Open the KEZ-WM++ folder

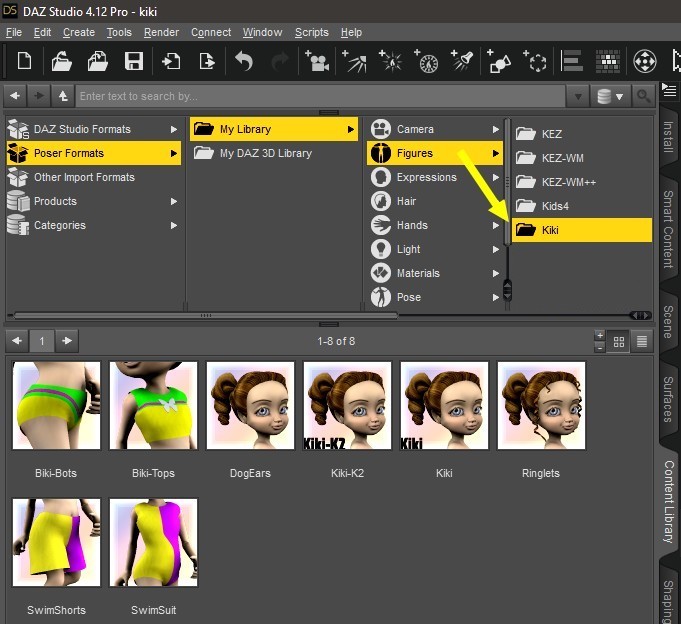coord(582,182)
